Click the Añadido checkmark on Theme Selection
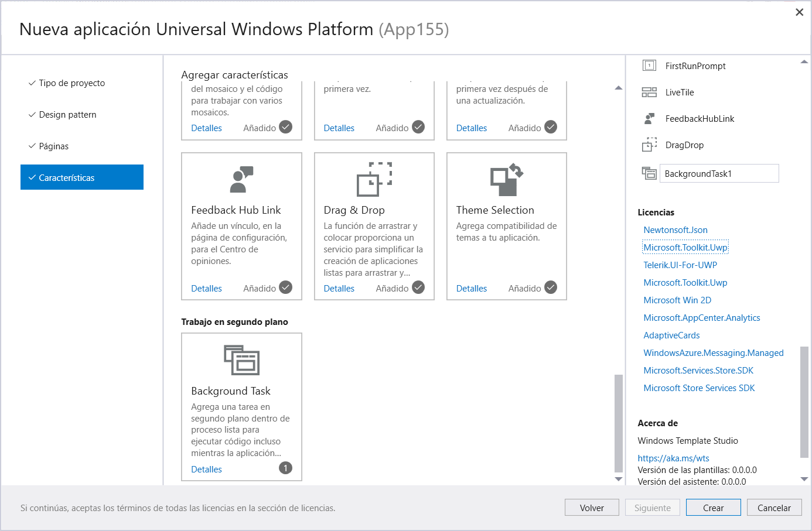The height and width of the screenshot is (531, 812). (551, 287)
